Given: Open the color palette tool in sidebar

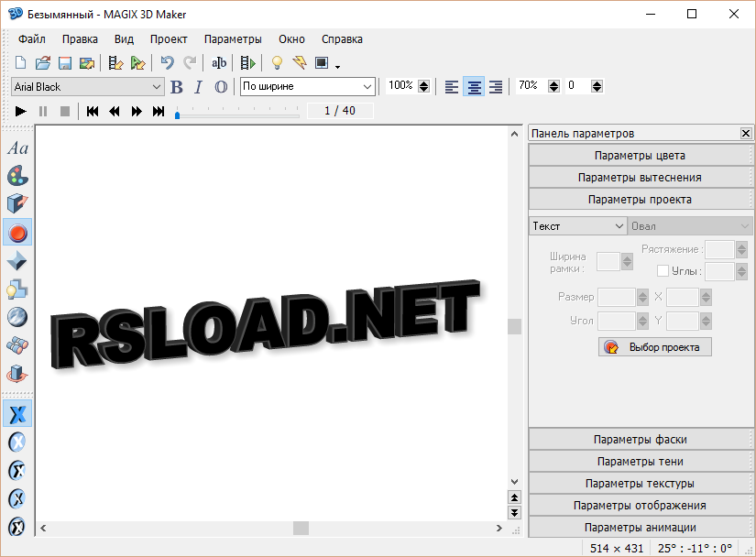Looking at the screenshot, I should 17,176.
